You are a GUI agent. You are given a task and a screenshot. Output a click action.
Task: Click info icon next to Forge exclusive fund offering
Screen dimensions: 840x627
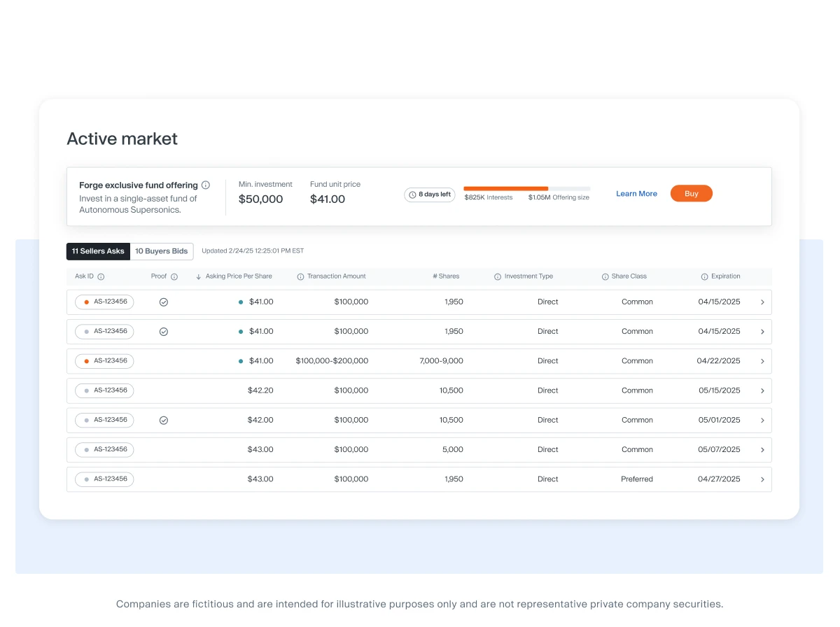click(206, 185)
